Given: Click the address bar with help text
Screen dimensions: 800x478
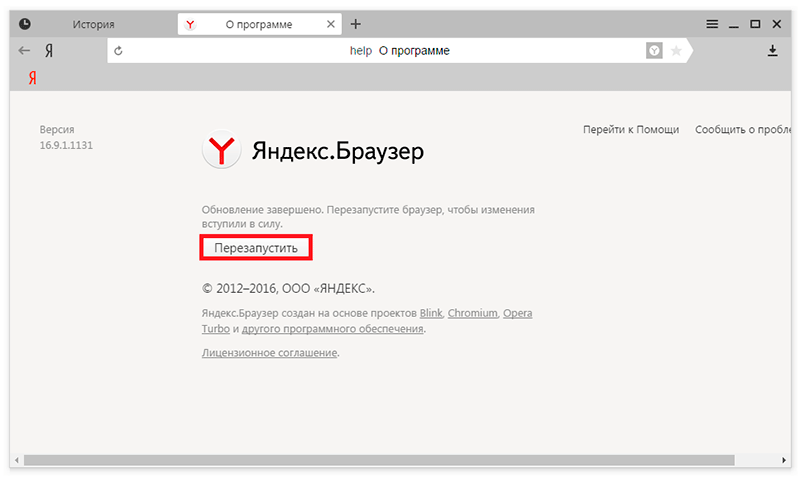Looking at the screenshot, I should coord(399,51).
